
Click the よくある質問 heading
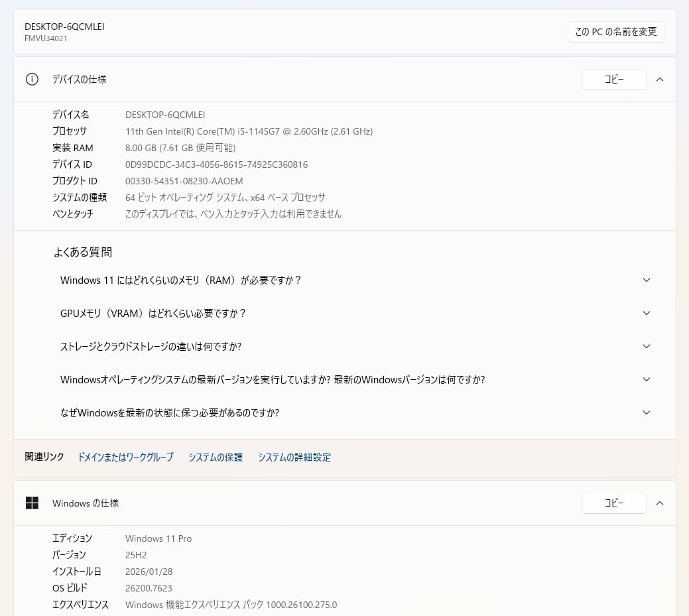pos(83,252)
